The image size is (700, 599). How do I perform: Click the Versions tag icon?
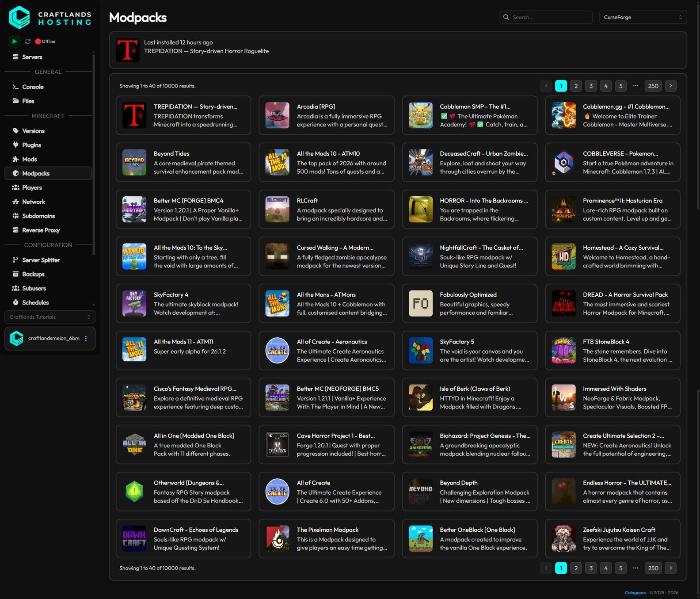[15, 131]
